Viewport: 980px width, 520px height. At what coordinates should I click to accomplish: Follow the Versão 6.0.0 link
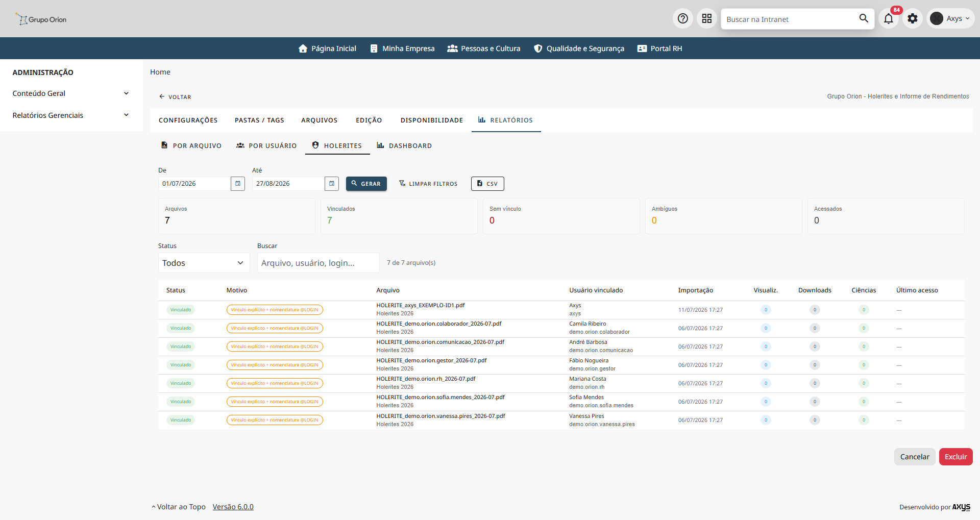tap(233, 507)
